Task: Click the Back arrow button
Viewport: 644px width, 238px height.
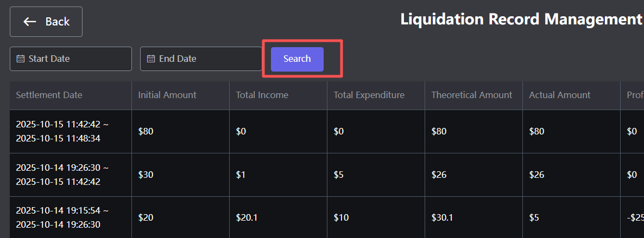Action: point(46,22)
